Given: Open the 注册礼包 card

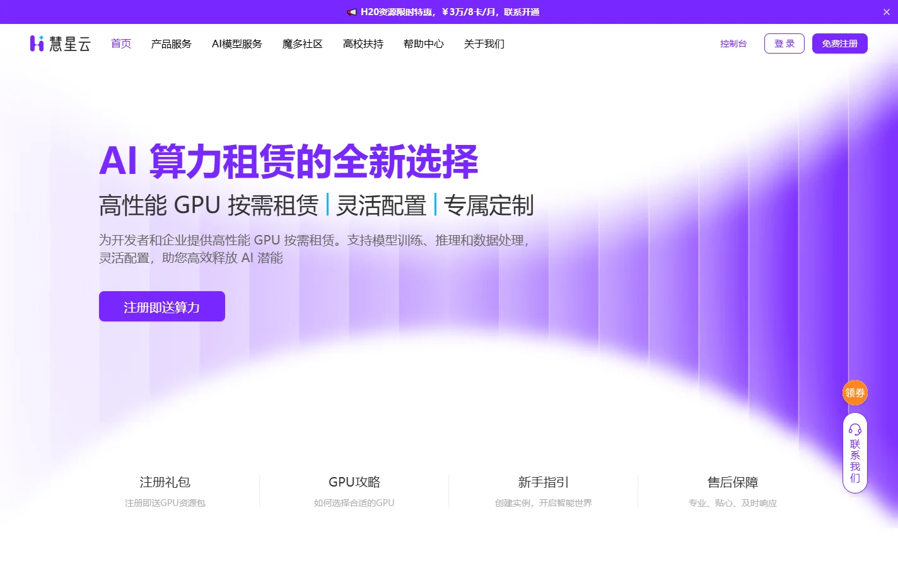Looking at the screenshot, I should [165, 492].
